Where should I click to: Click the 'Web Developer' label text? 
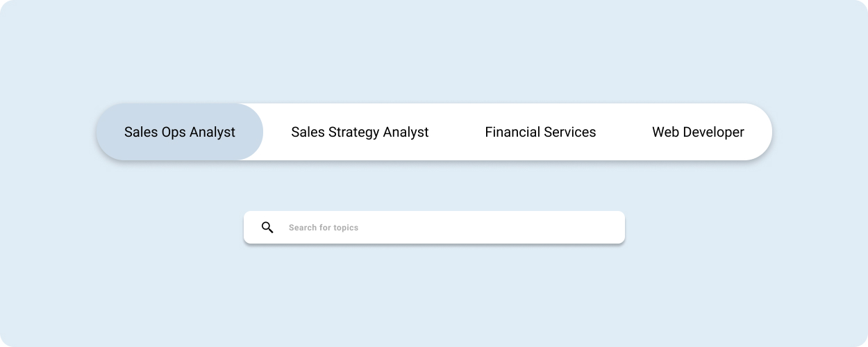point(698,132)
